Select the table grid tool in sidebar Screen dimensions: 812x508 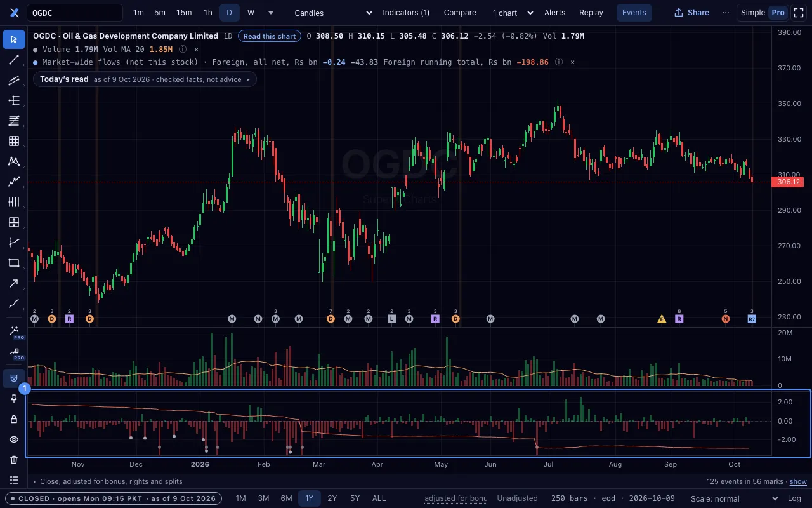coord(14,141)
